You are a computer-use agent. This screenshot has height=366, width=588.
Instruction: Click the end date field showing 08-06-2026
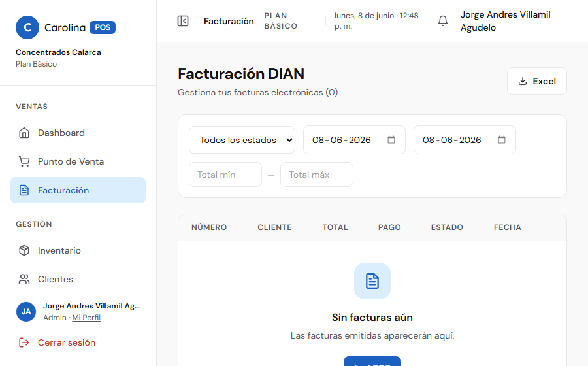(x=465, y=140)
